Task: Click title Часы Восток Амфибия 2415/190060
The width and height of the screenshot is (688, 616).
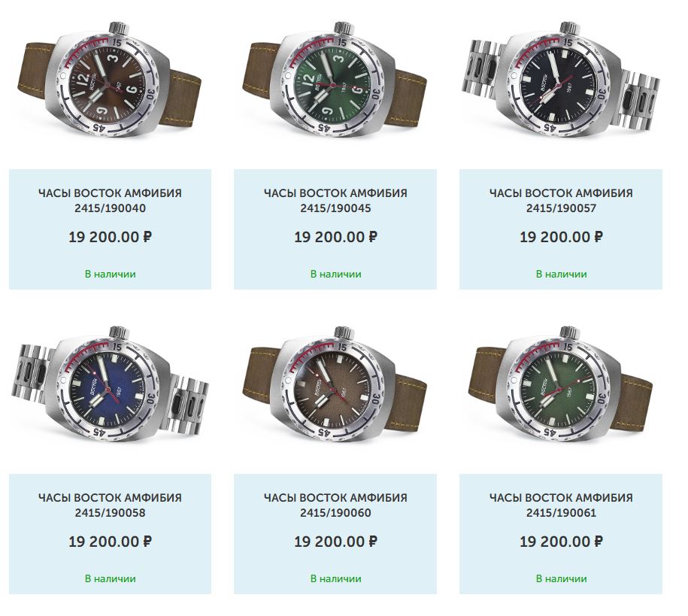Action: (x=335, y=505)
